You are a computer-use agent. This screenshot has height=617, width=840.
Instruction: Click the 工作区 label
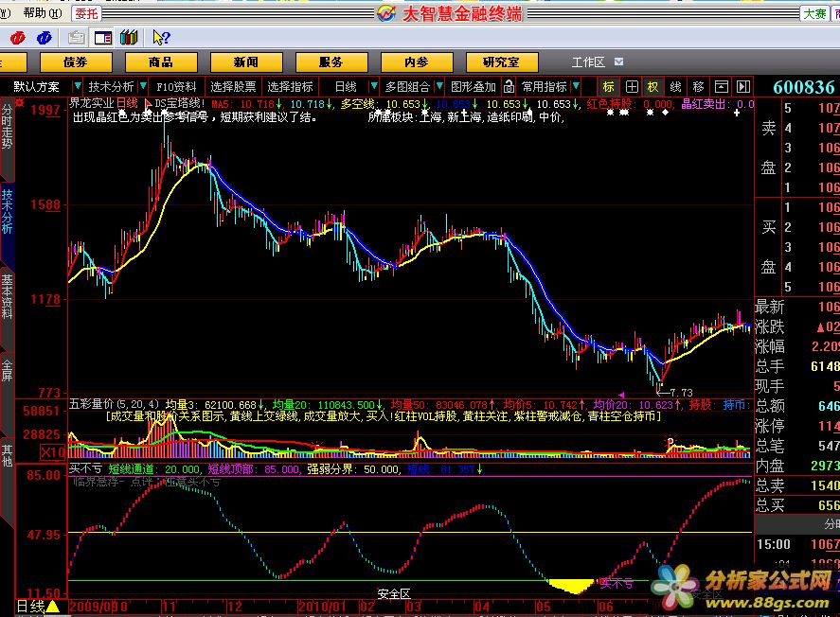tap(588, 62)
